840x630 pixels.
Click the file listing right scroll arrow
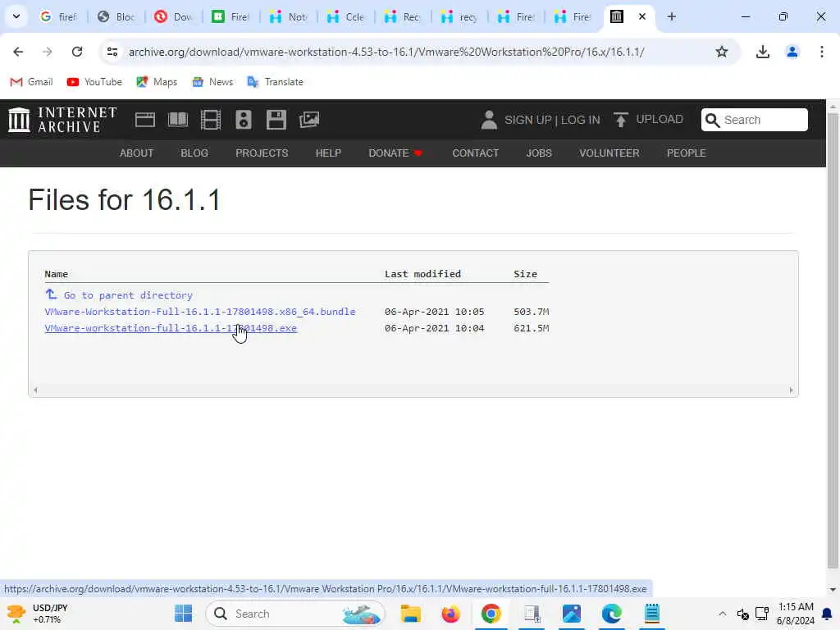pos(792,390)
